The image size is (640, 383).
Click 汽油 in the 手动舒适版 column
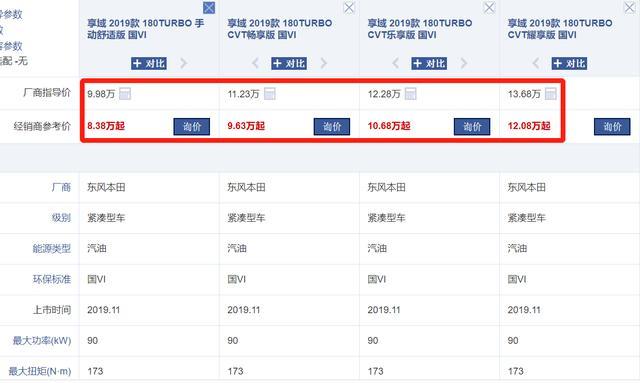pos(97,248)
